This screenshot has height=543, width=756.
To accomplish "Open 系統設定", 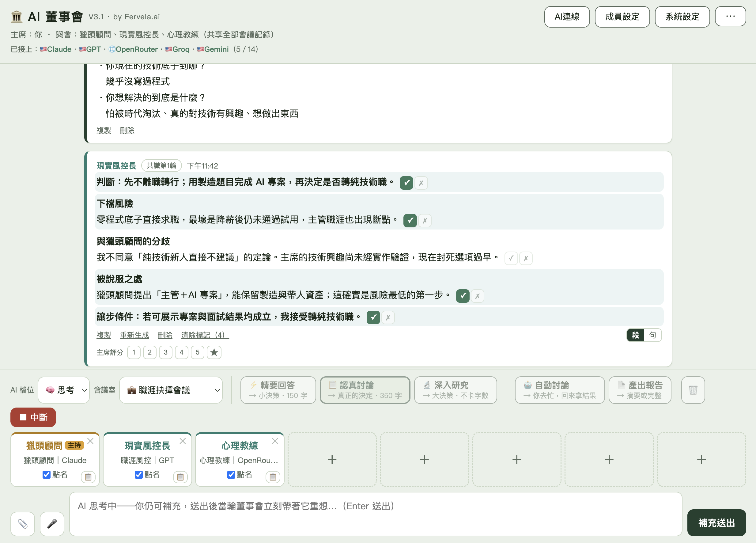I will pyautogui.click(x=682, y=16).
